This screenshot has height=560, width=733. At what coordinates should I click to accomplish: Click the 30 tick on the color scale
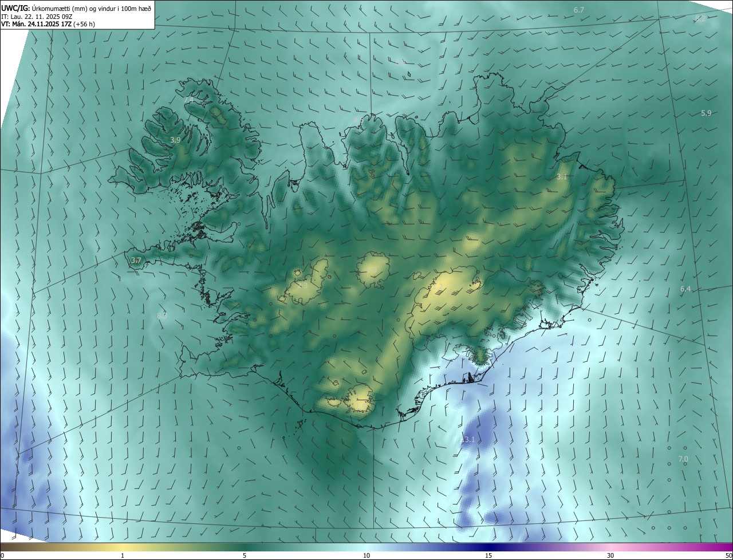pos(610,556)
